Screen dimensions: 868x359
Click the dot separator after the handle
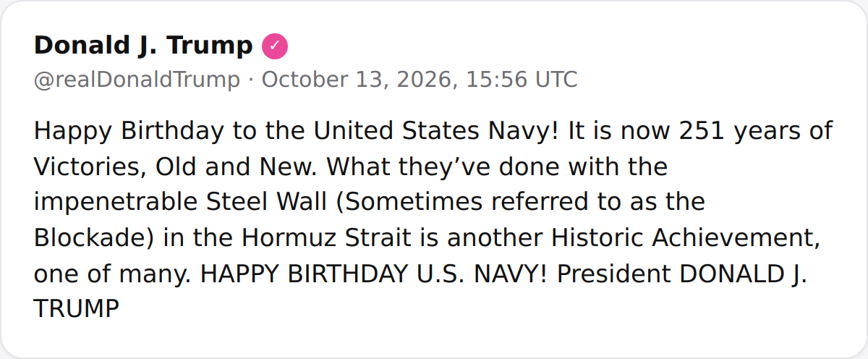[x=250, y=80]
